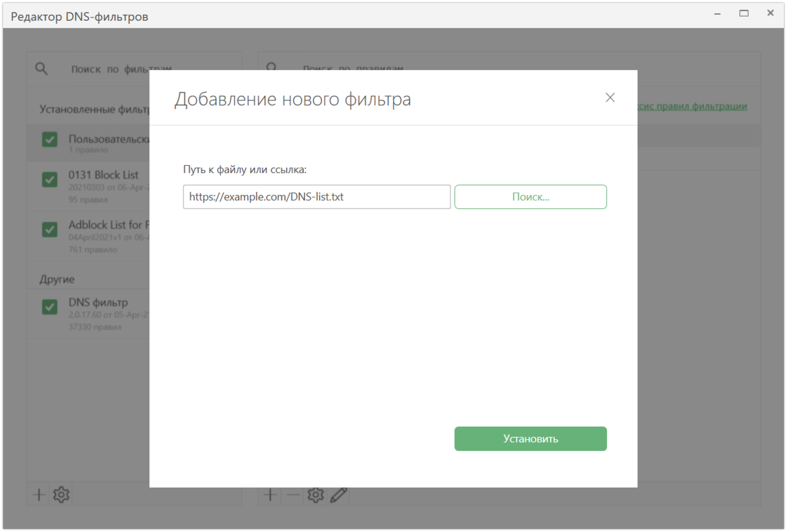Add a rule with the rules-panel plus icon

pos(270,495)
